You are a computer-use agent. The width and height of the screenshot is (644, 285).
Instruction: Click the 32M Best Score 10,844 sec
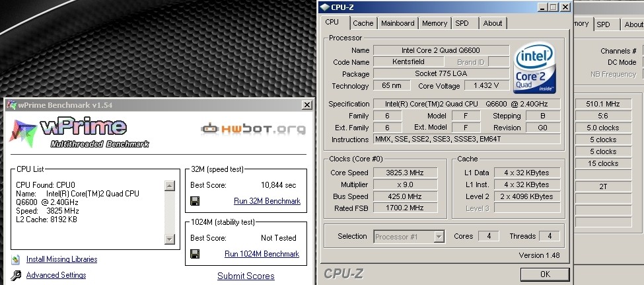tap(279, 185)
